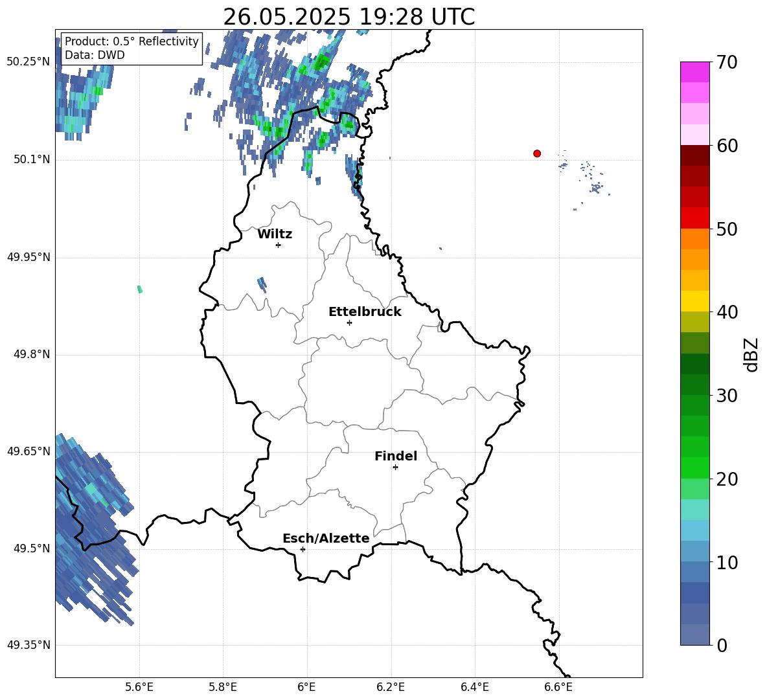The image size is (767, 700).
Task: Click the 5.6°E longitude label
Action: click(x=139, y=688)
